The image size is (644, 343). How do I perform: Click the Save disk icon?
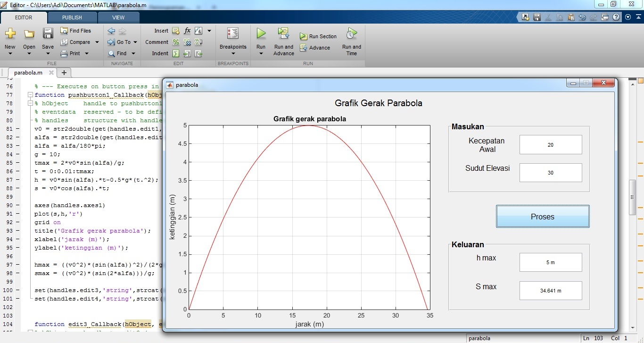pyautogui.click(x=48, y=33)
